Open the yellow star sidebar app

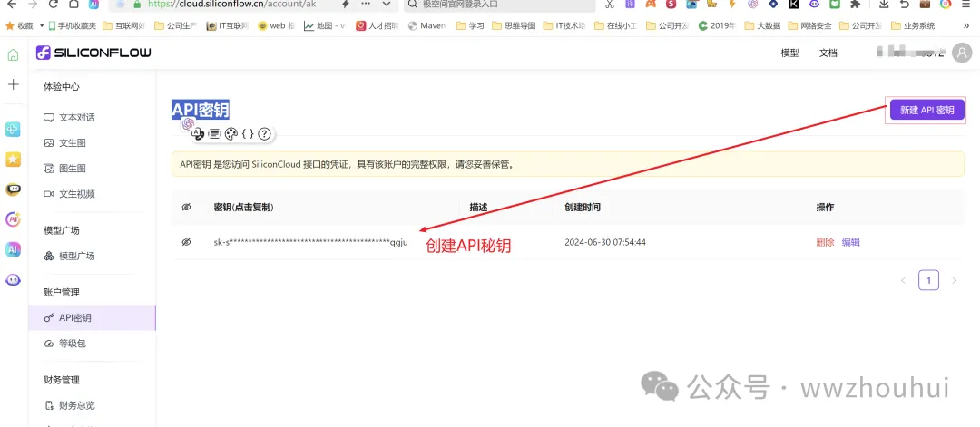[13, 160]
